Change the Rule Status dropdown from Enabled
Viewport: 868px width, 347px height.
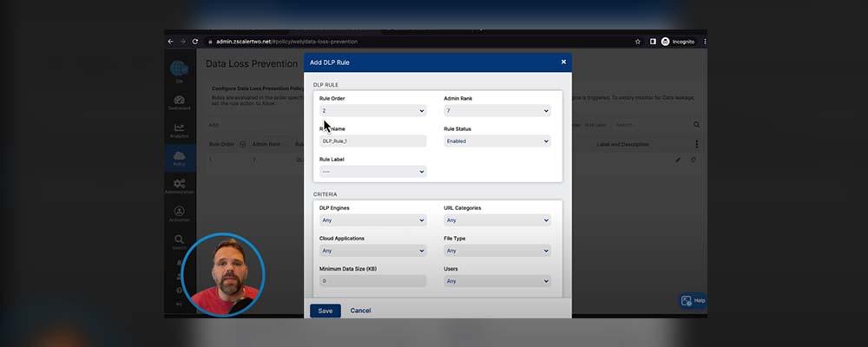point(497,141)
